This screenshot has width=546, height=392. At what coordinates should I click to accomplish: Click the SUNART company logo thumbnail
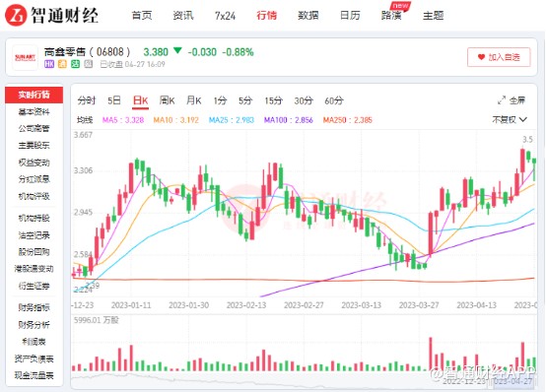tap(25, 58)
